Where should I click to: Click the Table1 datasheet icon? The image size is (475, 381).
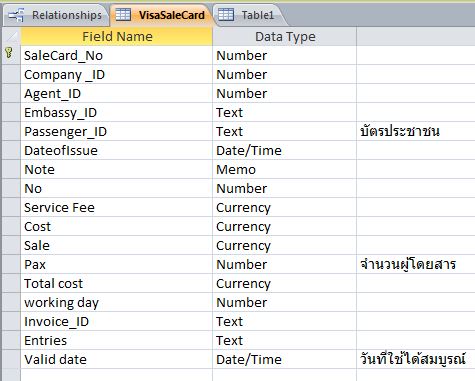226,15
